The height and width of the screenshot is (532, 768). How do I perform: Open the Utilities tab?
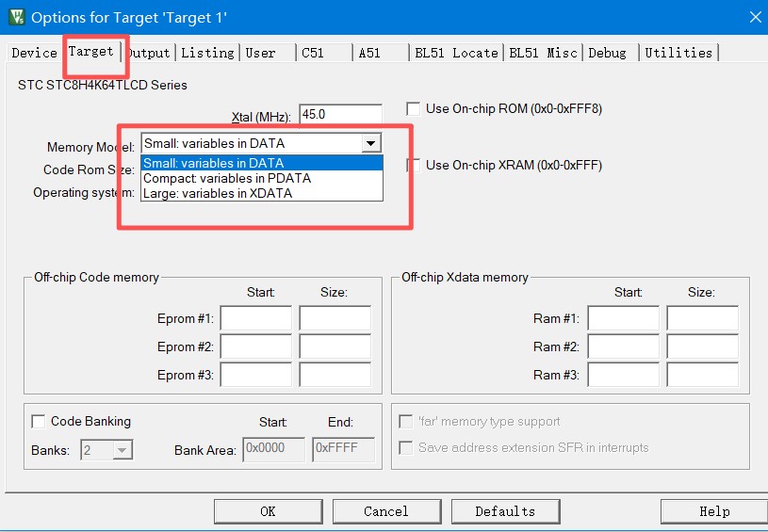(678, 53)
